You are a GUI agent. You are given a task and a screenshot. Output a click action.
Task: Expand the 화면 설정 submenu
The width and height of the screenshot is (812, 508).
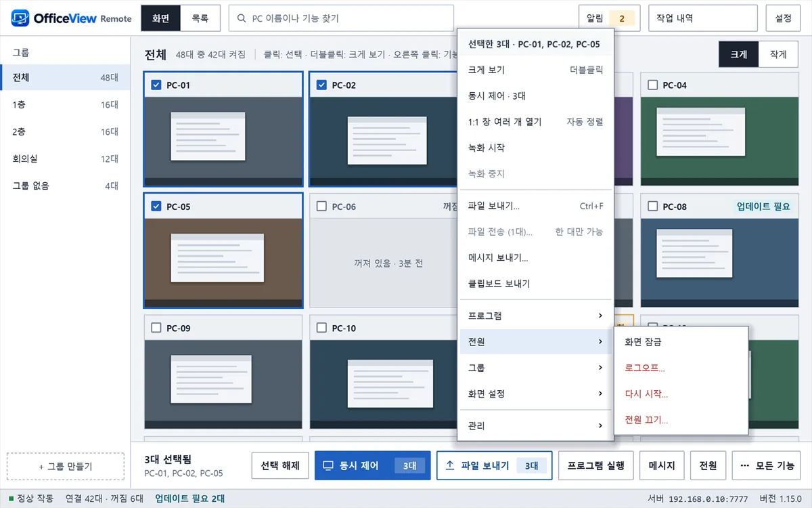coord(535,394)
